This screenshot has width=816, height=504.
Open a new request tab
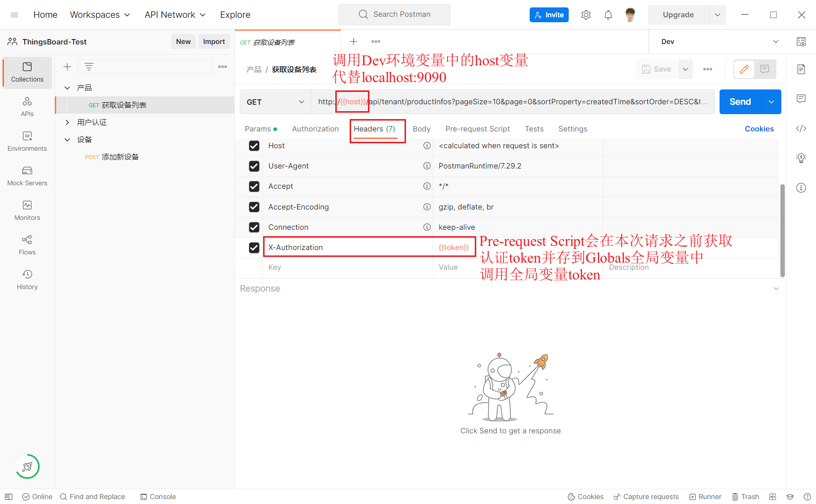(x=354, y=42)
